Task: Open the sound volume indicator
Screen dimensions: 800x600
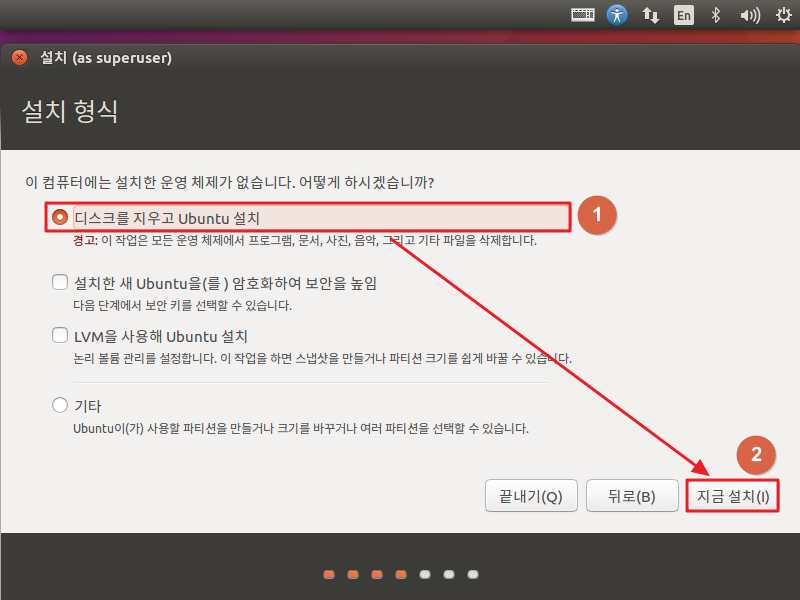Action: (x=750, y=16)
